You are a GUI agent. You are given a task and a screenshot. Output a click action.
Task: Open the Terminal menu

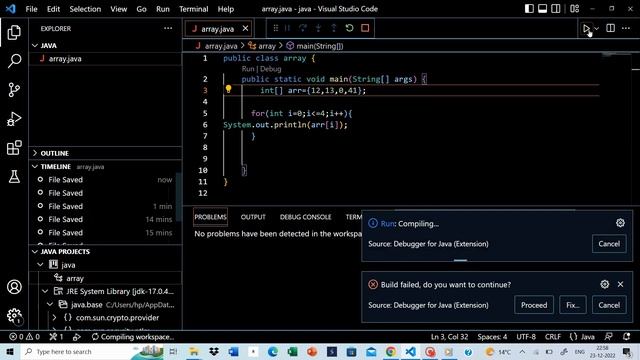[193, 9]
